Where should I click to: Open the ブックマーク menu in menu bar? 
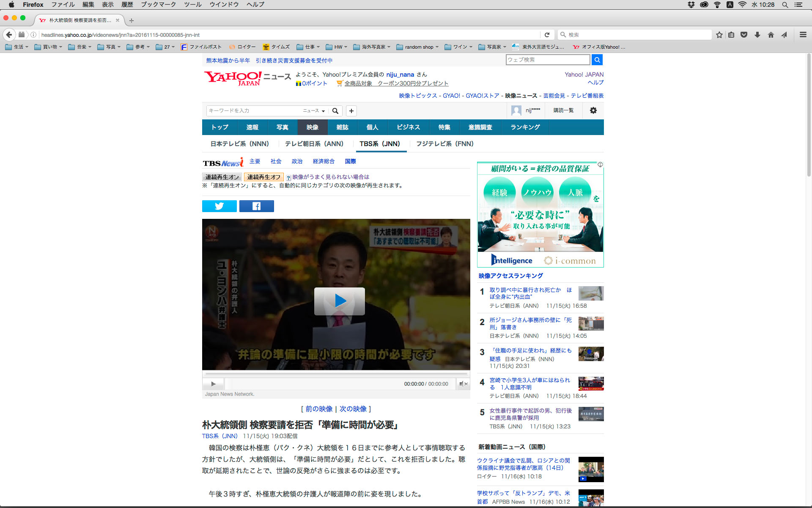(x=158, y=5)
